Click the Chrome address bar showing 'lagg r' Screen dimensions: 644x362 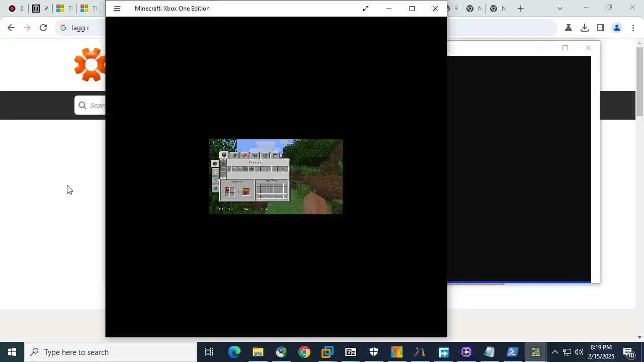(x=80, y=28)
